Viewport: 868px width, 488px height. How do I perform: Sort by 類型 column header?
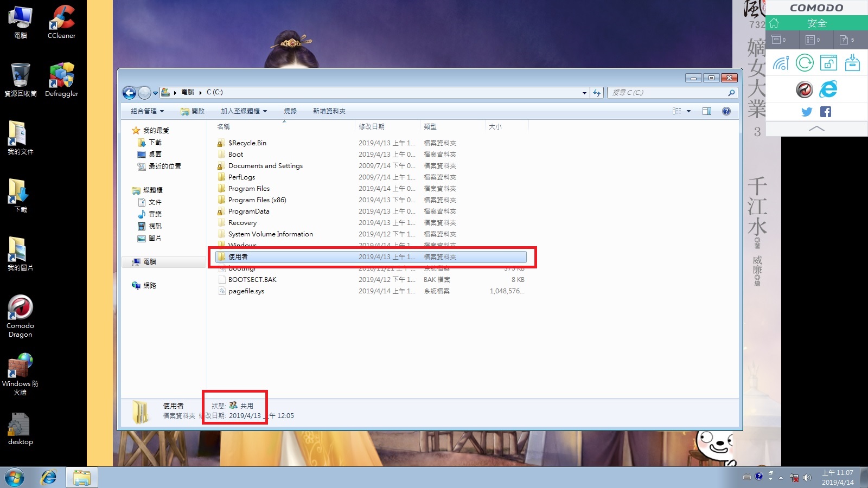(430, 126)
